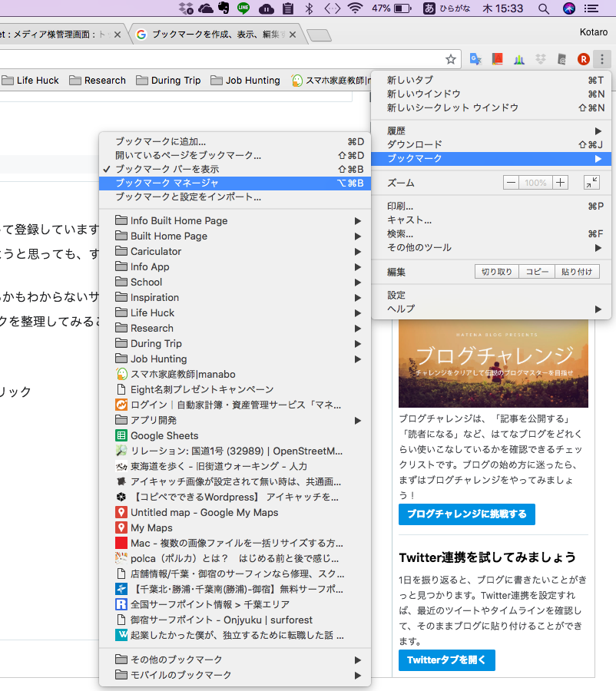The image size is (616, 691).
Task: Click the Dropbox extension icon in toolbar
Action: pyautogui.click(x=541, y=59)
